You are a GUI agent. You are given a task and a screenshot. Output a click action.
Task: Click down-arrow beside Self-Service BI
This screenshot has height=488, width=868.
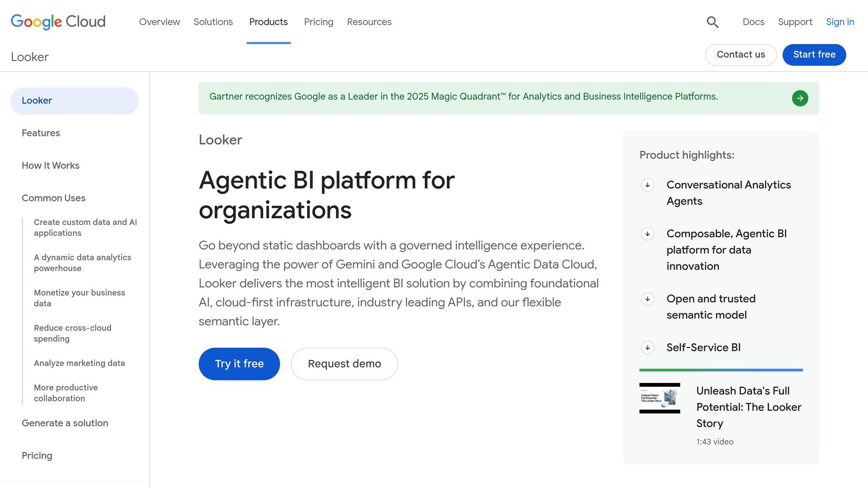pyautogui.click(x=647, y=348)
